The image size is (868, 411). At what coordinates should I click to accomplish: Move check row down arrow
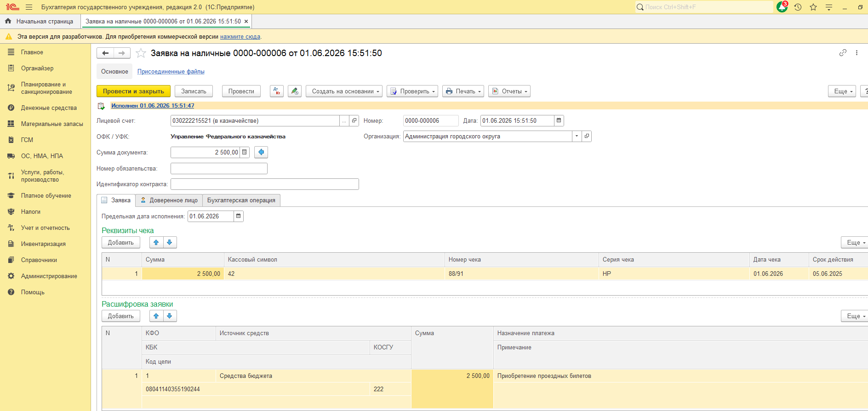(x=170, y=242)
